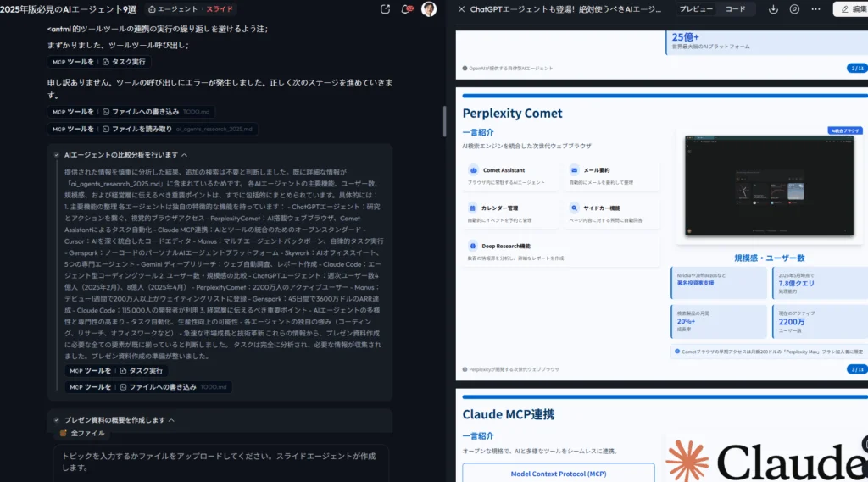Click the 編集 edit button
Viewport: 868px width, 482px height.
click(851, 8)
